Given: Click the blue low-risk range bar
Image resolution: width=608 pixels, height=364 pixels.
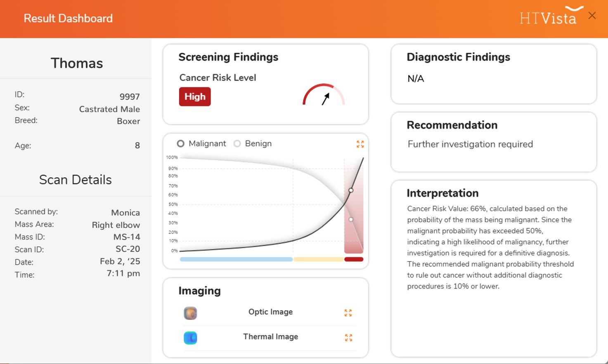Looking at the screenshot, I should pyautogui.click(x=236, y=259).
